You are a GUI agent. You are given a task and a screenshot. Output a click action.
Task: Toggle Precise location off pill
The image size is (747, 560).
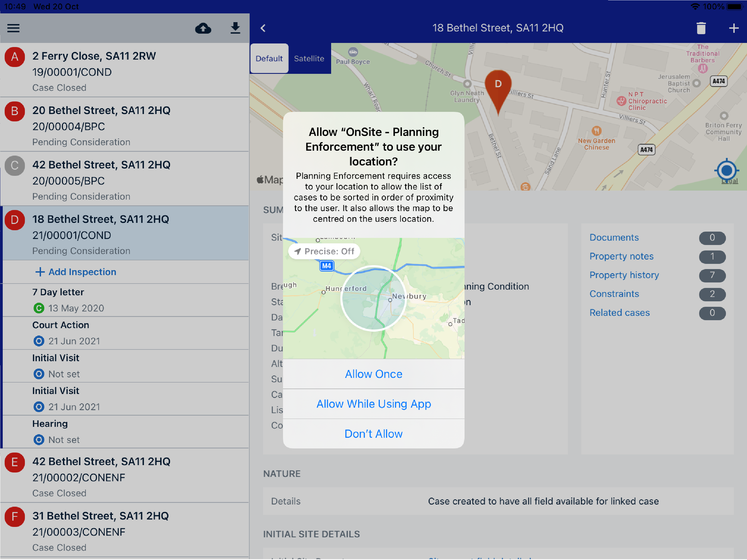point(324,251)
